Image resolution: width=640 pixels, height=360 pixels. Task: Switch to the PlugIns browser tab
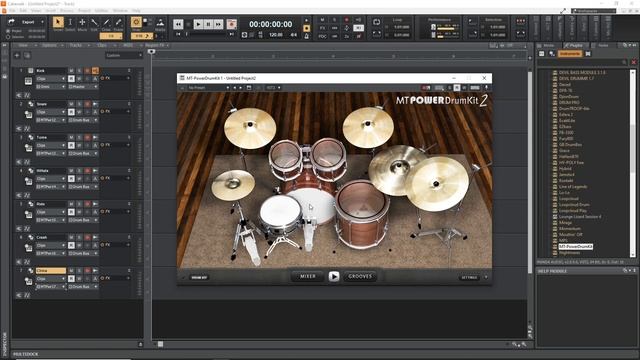click(x=575, y=45)
